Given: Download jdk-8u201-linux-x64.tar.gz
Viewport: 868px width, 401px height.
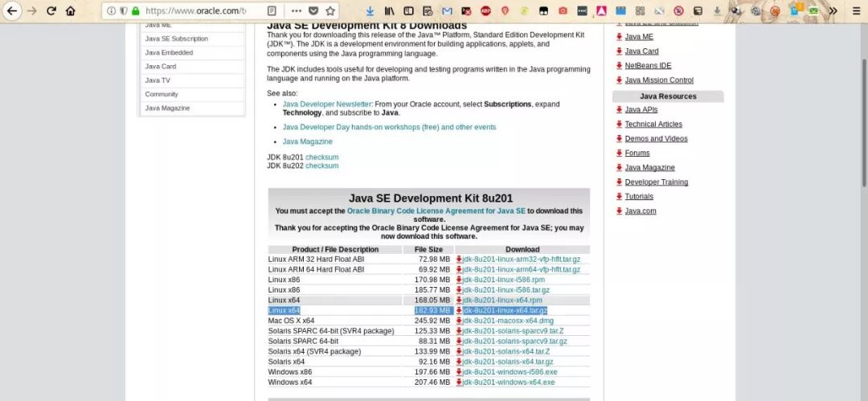Looking at the screenshot, I should point(504,310).
